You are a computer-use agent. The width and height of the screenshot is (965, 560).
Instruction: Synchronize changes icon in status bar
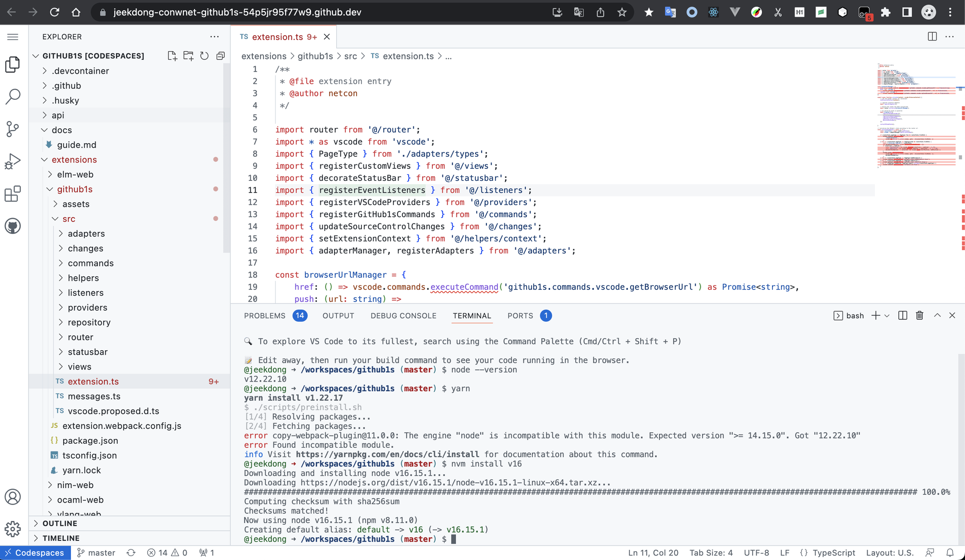pos(131,553)
